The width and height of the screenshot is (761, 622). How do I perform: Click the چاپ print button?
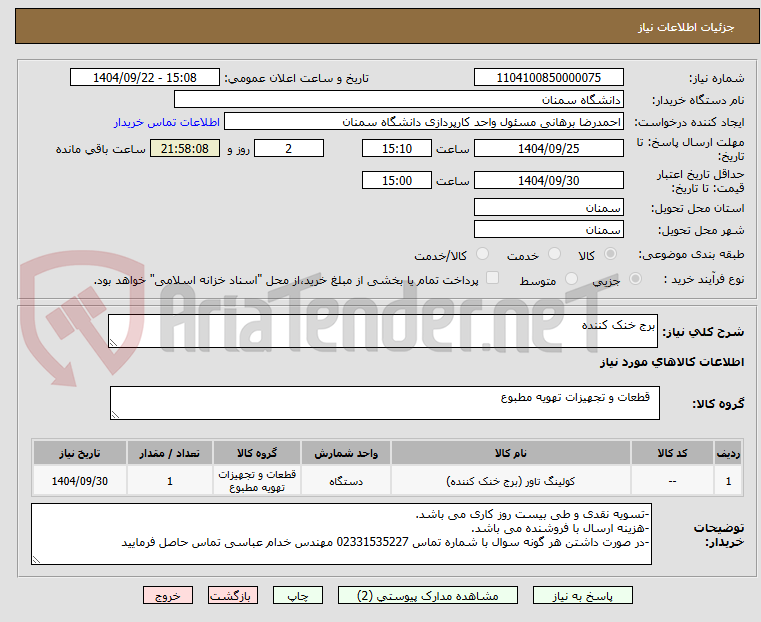(298, 595)
